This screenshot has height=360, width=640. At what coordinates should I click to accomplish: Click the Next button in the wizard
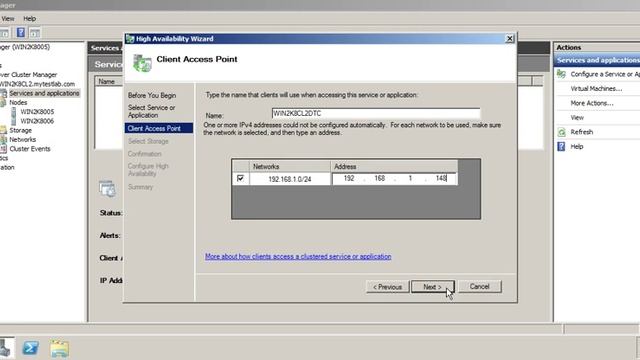(x=433, y=287)
